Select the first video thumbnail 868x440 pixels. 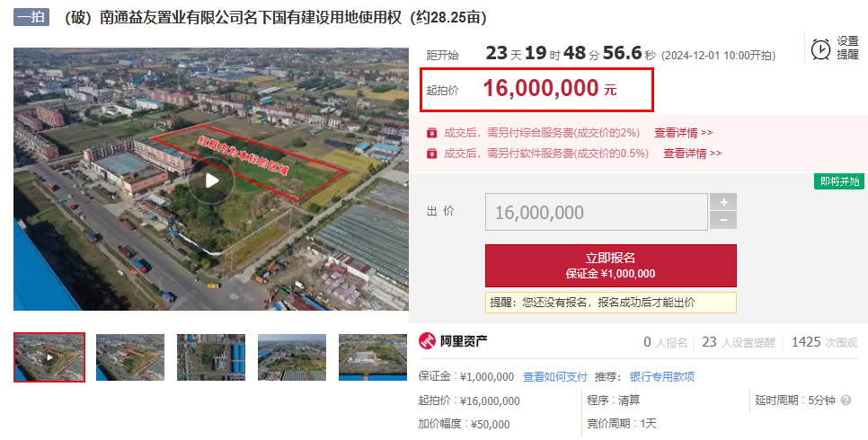49,357
